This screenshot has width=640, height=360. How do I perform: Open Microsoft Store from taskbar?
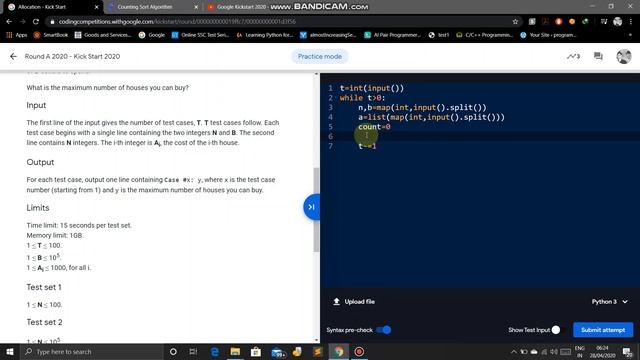point(256,351)
